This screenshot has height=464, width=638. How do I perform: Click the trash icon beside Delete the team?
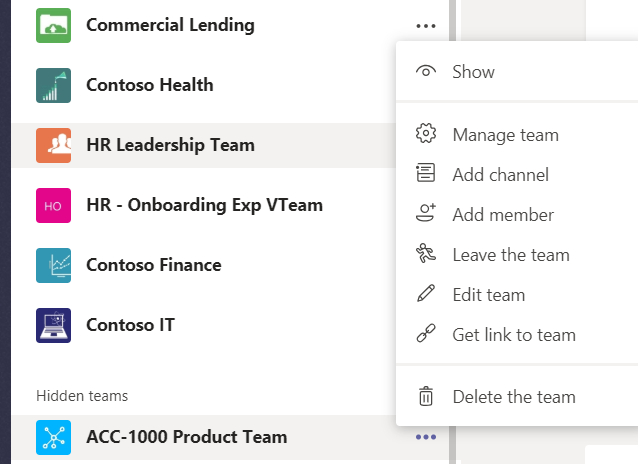[x=426, y=397]
